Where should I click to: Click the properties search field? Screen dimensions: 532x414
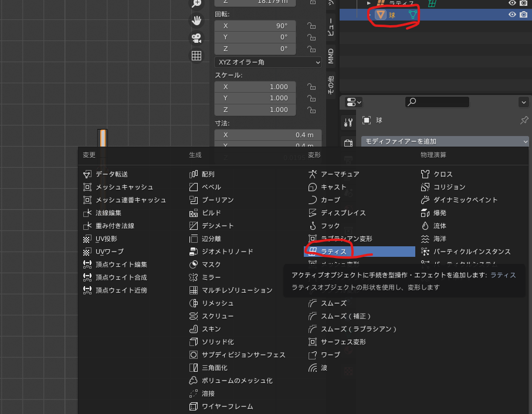[438, 102]
